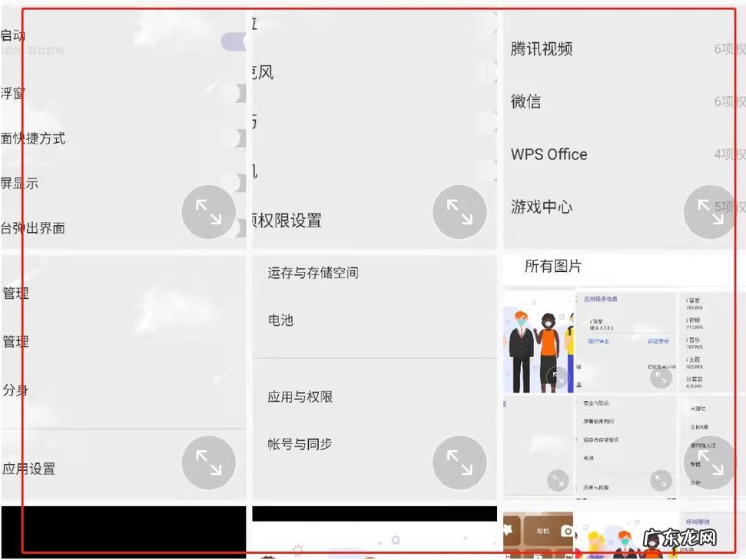
Task: Expand the thumbnail containing 权限设置 text
Action: (459, 211)
